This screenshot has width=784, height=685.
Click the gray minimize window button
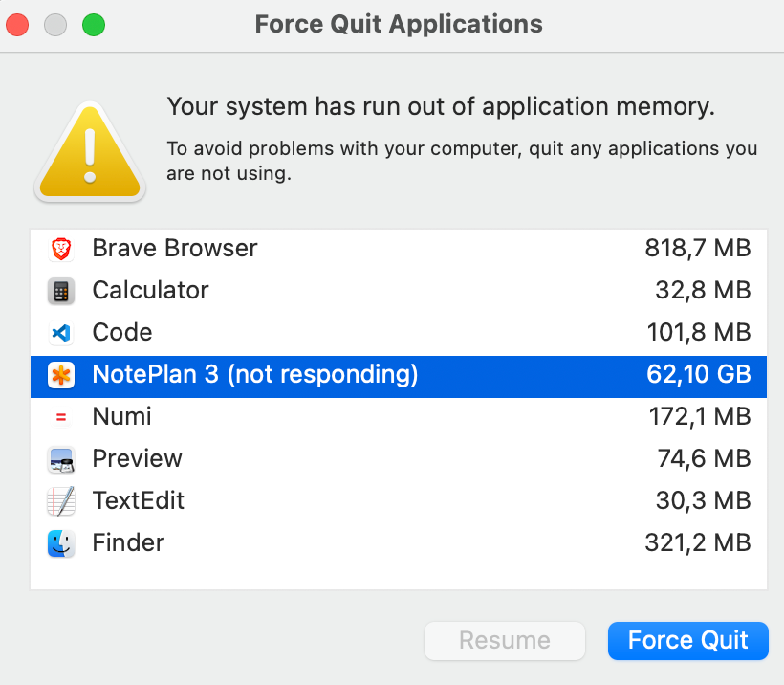point(55,25)
